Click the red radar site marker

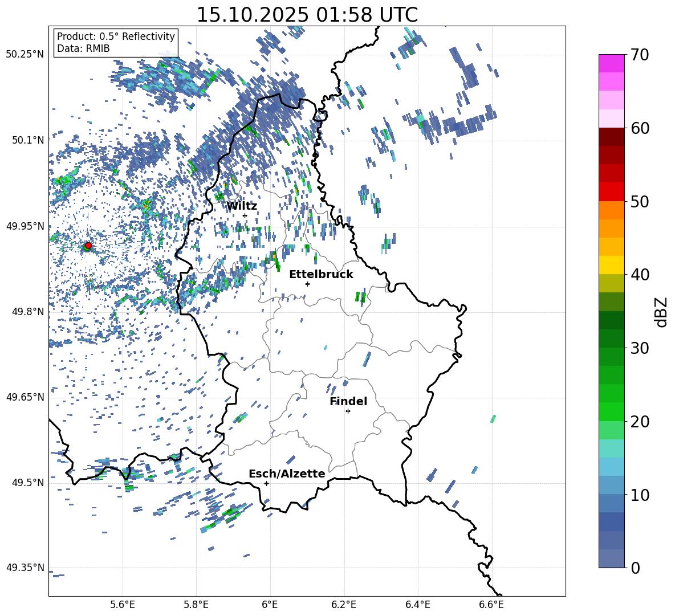pos(88,246)
